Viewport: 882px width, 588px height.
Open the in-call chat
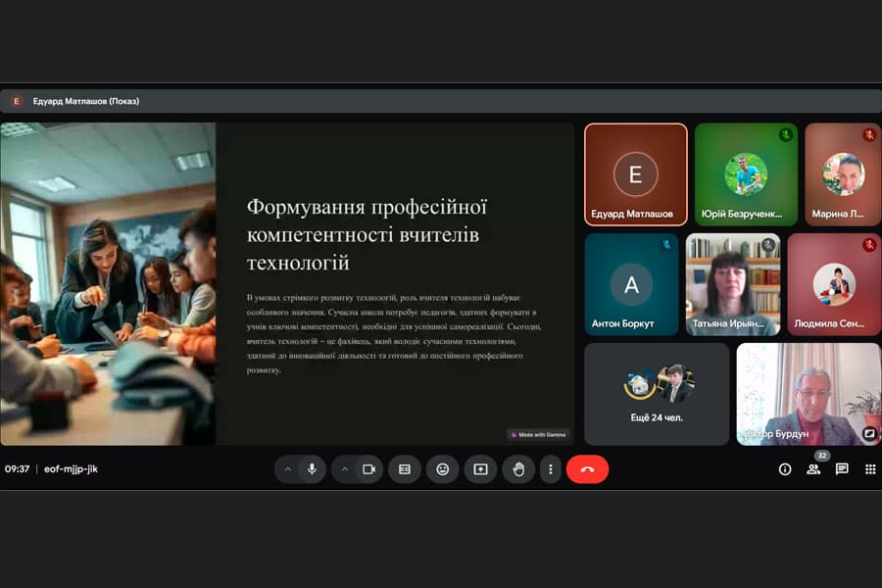click(840, 469)
